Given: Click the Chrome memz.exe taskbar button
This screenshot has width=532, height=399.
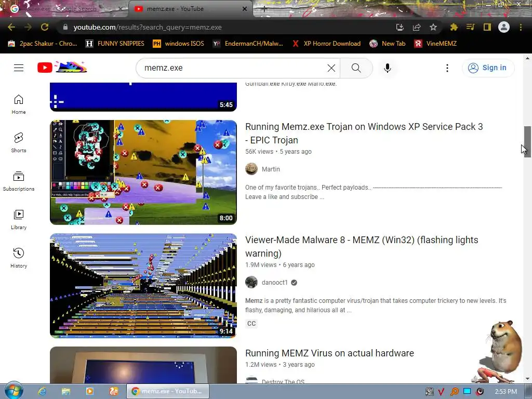Looking at the screenshot, I should click(168, 391).
